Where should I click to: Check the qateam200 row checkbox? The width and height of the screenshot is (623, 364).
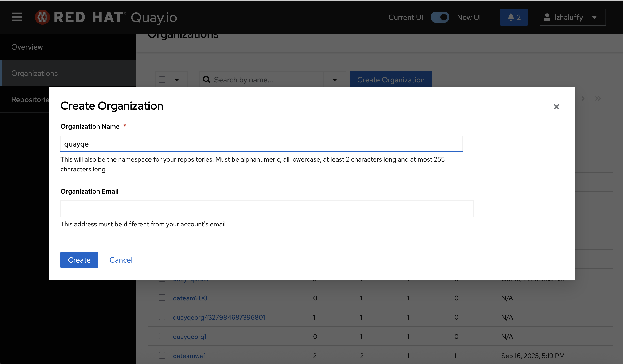(x=162, y=298)
